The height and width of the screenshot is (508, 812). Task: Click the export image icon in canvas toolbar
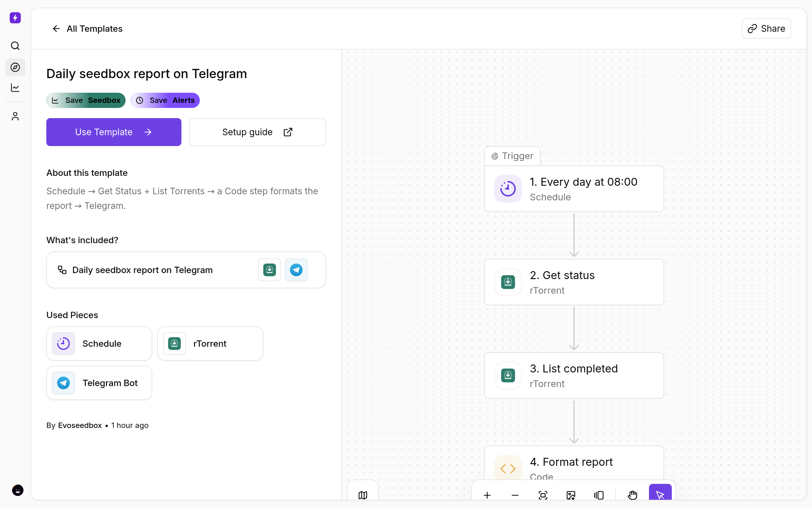point(571,495)
